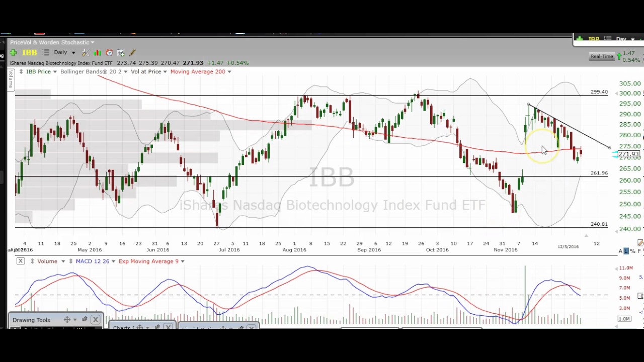Click the top-right floating window's IBB symbol

(x=594, y=39)
